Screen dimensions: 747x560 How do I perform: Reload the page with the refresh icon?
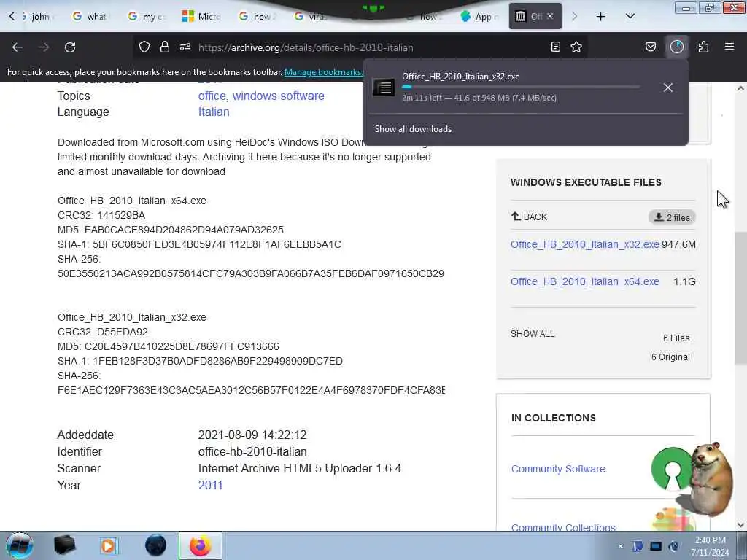70,47
